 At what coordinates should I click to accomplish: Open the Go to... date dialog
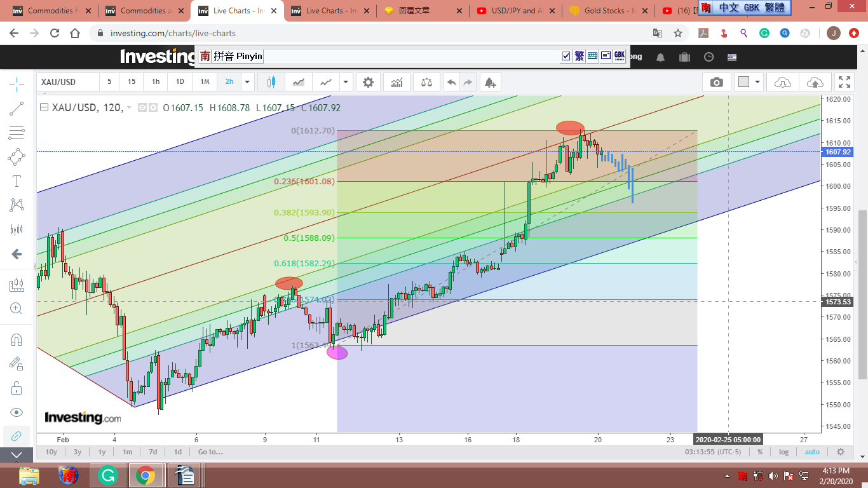[x=210, y=452]
